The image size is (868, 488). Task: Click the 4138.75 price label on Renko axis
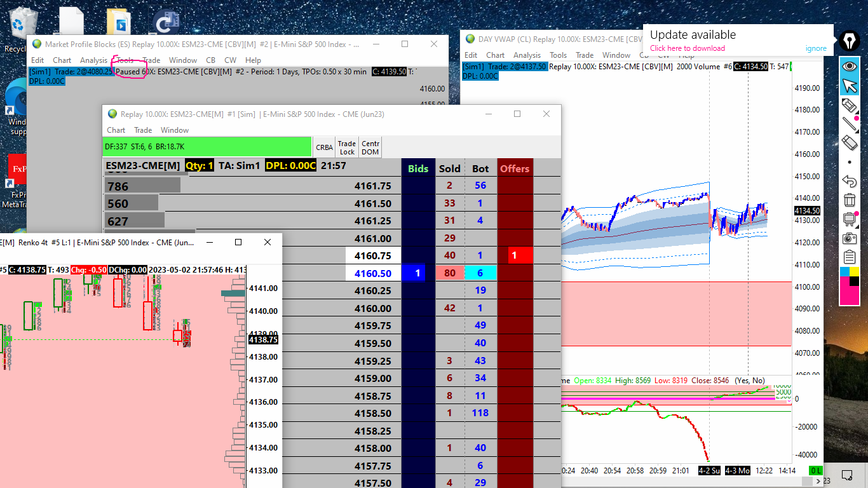(x=262, y=340)
